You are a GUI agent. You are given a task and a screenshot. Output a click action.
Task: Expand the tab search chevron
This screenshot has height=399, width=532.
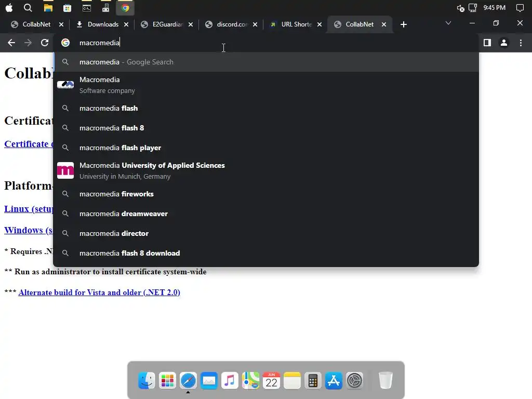coord(448,23)
